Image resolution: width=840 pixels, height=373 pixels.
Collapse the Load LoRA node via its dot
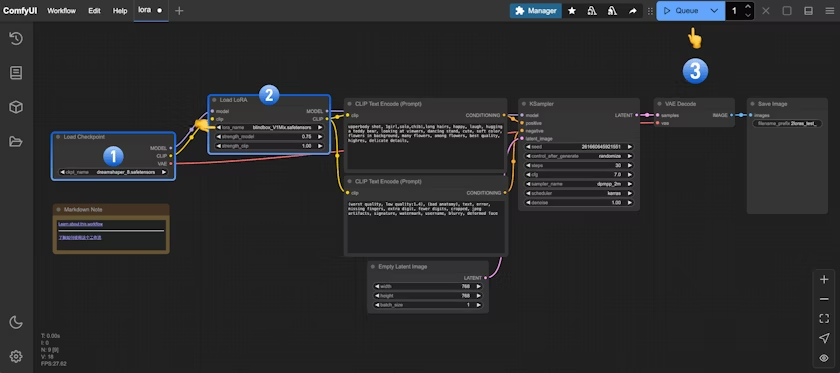click(214, 100)
